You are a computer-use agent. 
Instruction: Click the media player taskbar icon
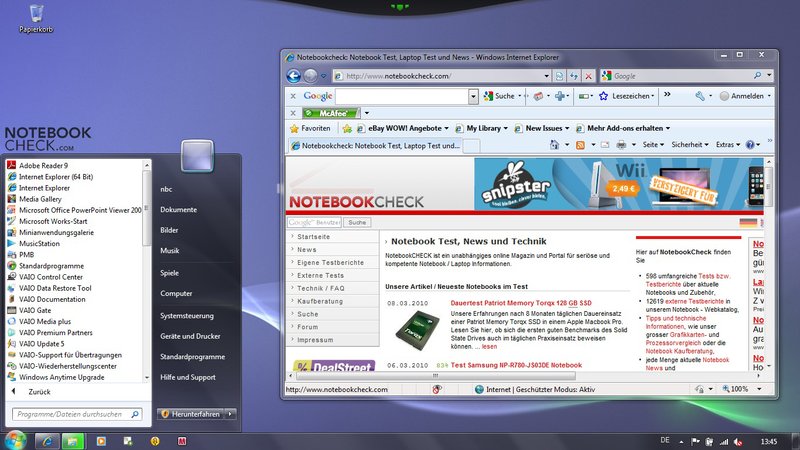pyautogui.click(x=101, y=441)
